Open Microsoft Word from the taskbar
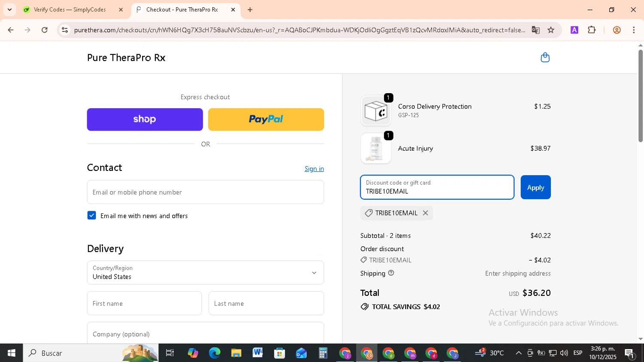644x362 pixels. (x=258, y=353)
